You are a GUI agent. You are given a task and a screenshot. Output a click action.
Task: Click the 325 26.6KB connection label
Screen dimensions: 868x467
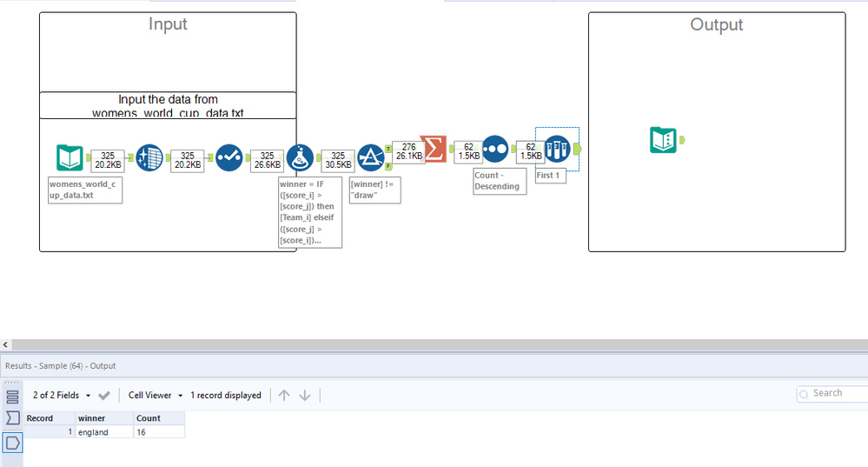pos(268,161)
